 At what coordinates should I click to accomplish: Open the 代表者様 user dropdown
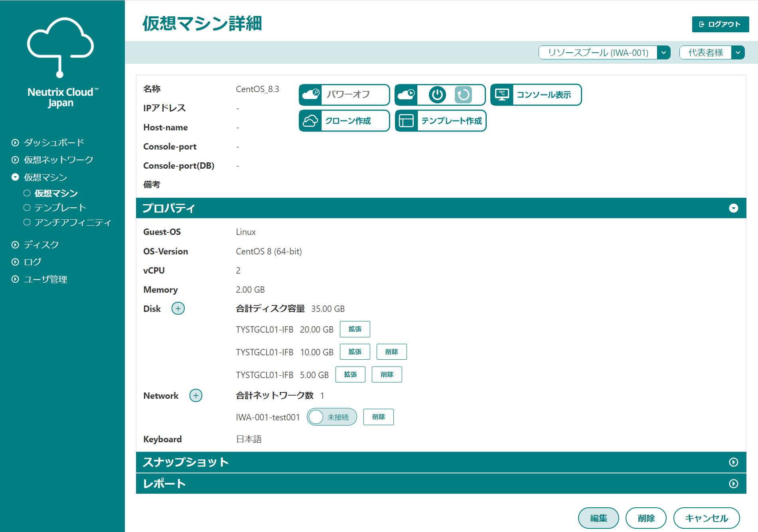(712, 52)
